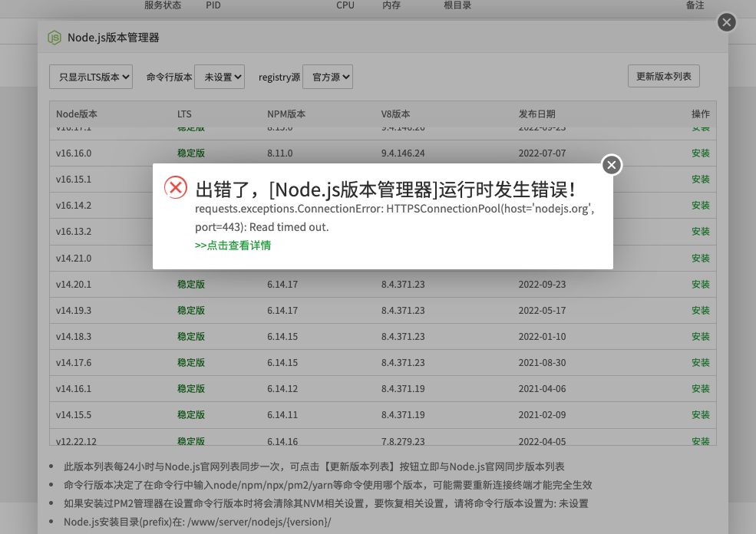The image size is (756, 534).
Task: Click release date 2022-05-17 cell
Action: (x=542, y=311)
